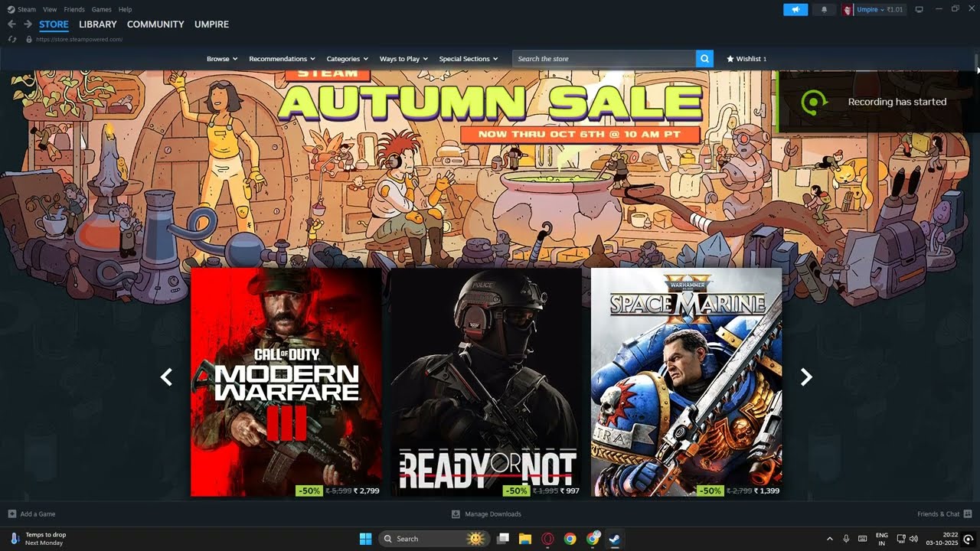Open the Space Marine II game card
The image size is (980, 551).
click(x=687, y=382)
